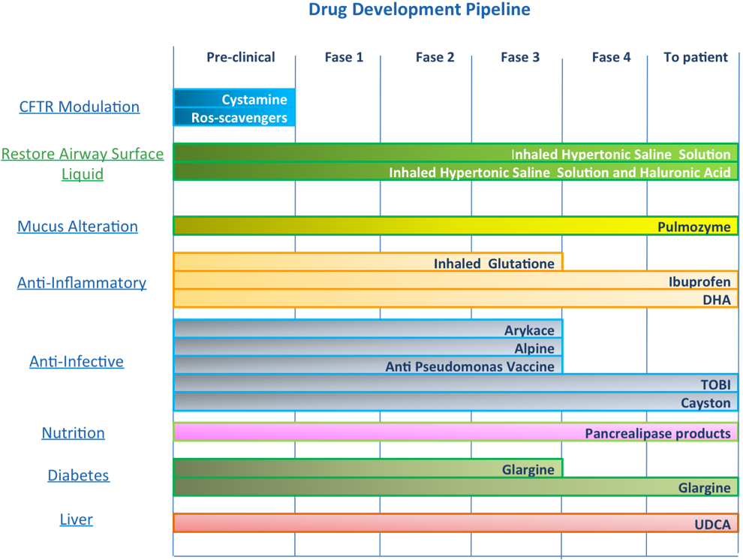The image size is (743, 560).
Task: Select the Ibuprofen pipeline bar
Action: [x=456, y=281]
